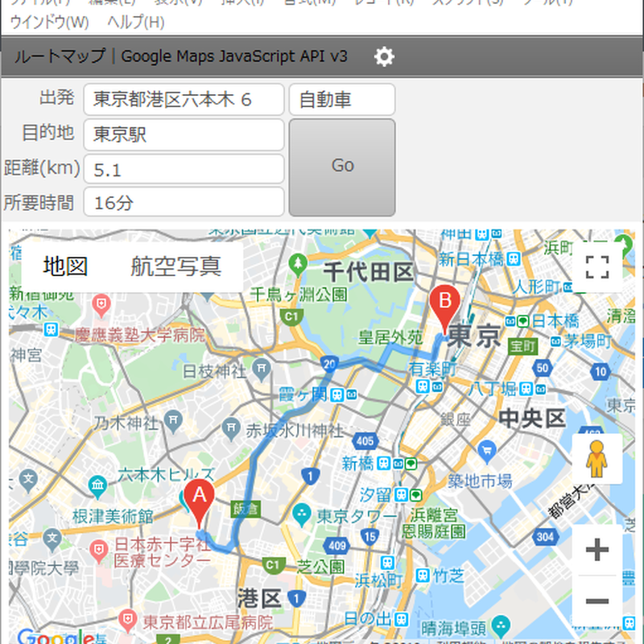Viewport: 644px width, 644px height.
Task: Click the 銀座 label on map
Action: [x=456, y=419]
